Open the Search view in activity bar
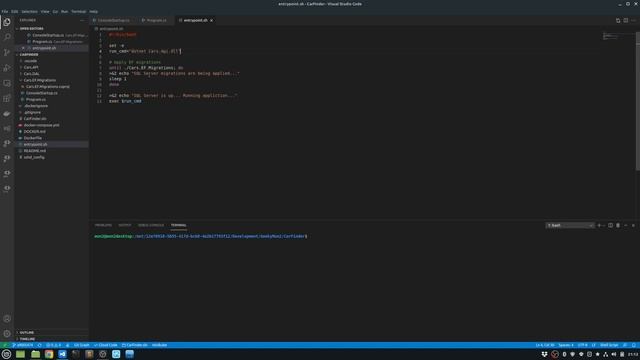Image resolution: width=640 pixels, height=360 pixels. click(x=7, y=37)
